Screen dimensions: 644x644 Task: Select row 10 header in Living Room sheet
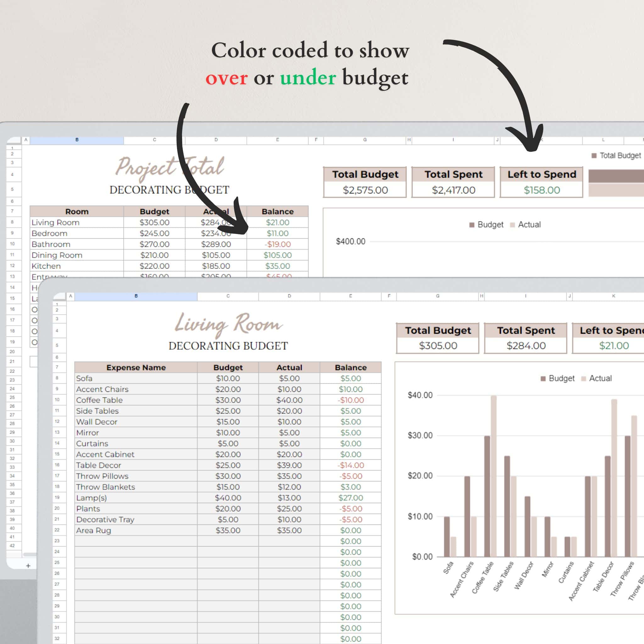click(57, 400)
